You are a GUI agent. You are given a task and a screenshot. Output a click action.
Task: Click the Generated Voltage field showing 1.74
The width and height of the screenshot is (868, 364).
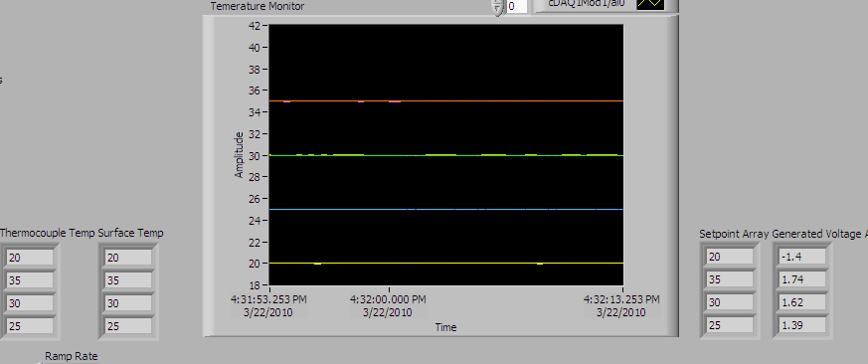[802, 279]
